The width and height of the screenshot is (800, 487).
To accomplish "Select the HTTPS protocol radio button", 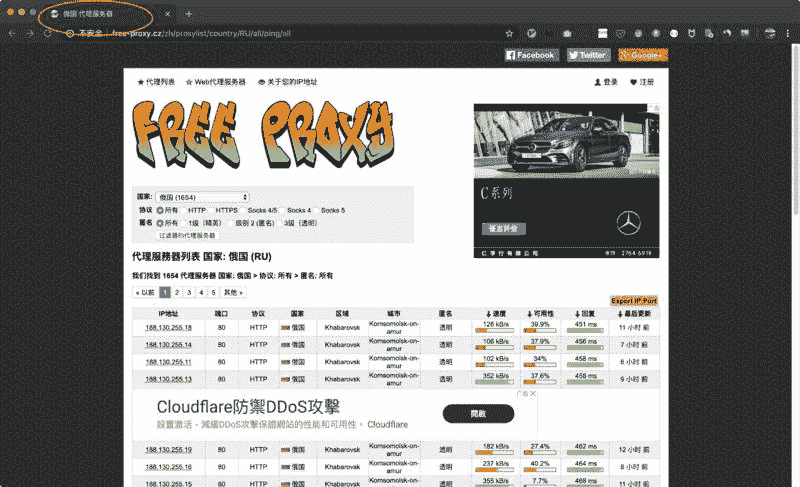I will tap(213, 210).
